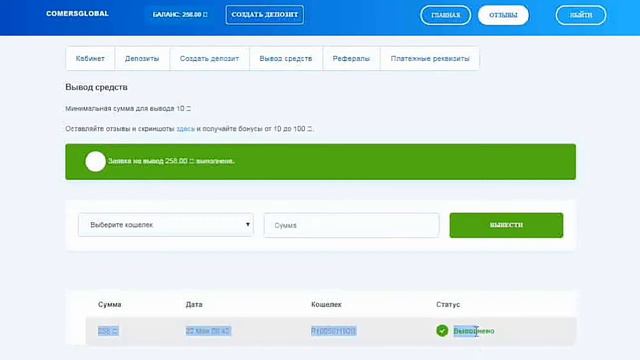640x360 pixels.
Task: Open the Платежные реквизиты tab
Action: point(430,59)
